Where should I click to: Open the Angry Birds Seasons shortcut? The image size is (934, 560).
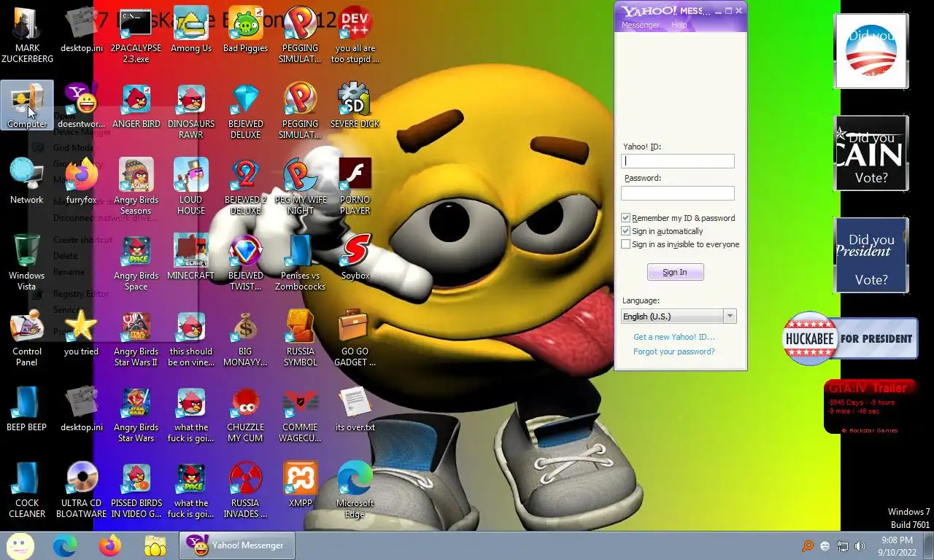136,187
